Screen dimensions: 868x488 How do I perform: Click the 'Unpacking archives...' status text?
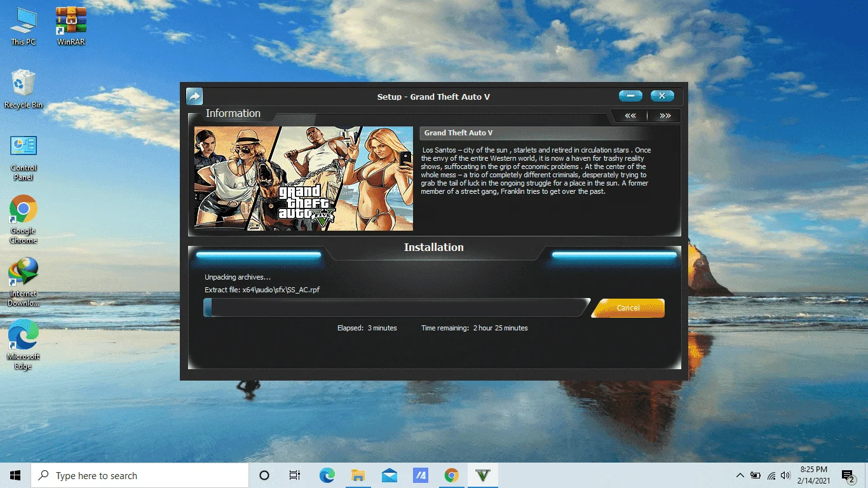click(238, 277)
